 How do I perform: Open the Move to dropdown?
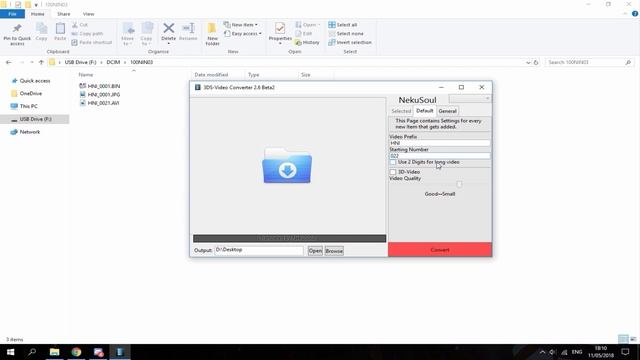point(128,34)
